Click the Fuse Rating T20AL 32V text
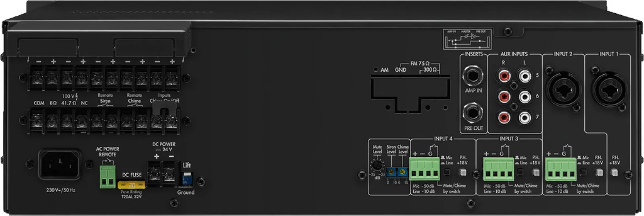Image resolution: width=644 pixels, height=216 pixels. pyautogui.click(x=131, y=195)
